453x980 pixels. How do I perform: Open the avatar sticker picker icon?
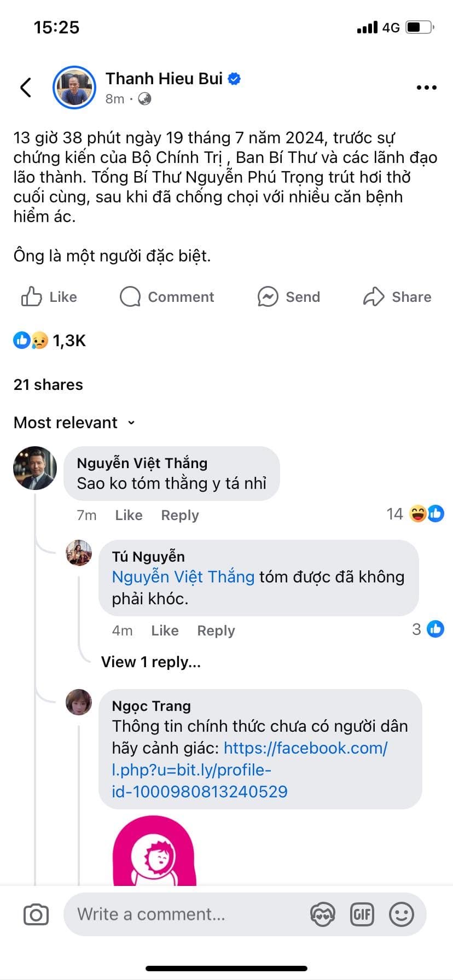coord(322,914)
